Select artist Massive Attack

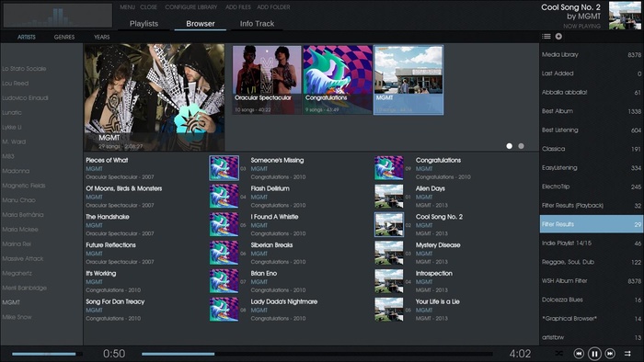pyautogui.click(x=23, y=259)
